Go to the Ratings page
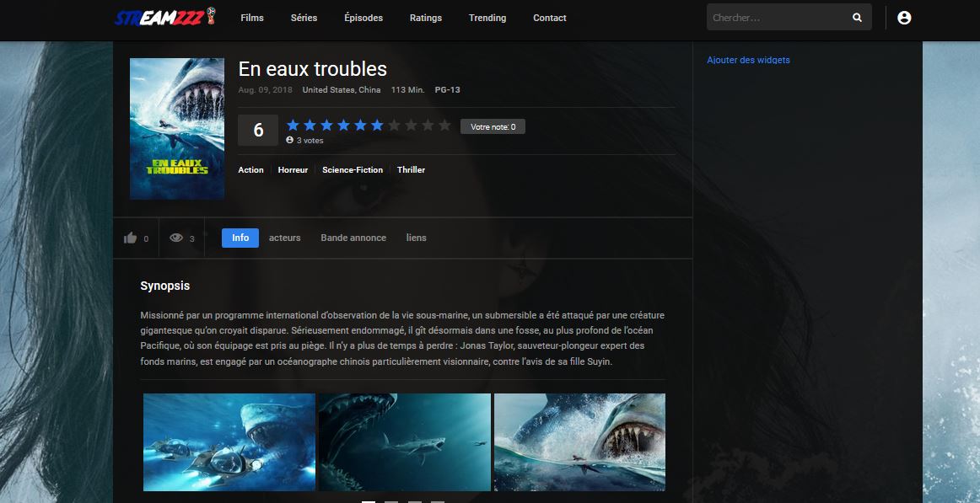 point(426,18)
